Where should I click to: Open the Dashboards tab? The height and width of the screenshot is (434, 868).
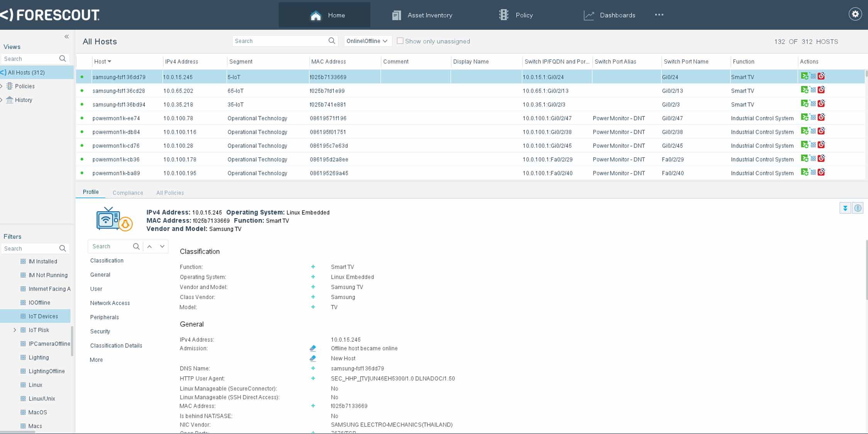pos(610,15)
